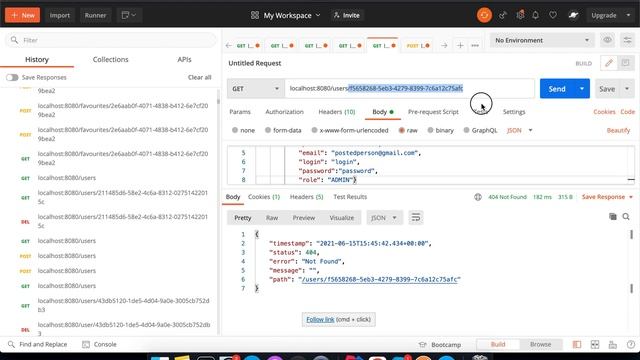This screenshot has height=360, width=640.
Task: Open the Params request tab
Action: click(240, 112)
